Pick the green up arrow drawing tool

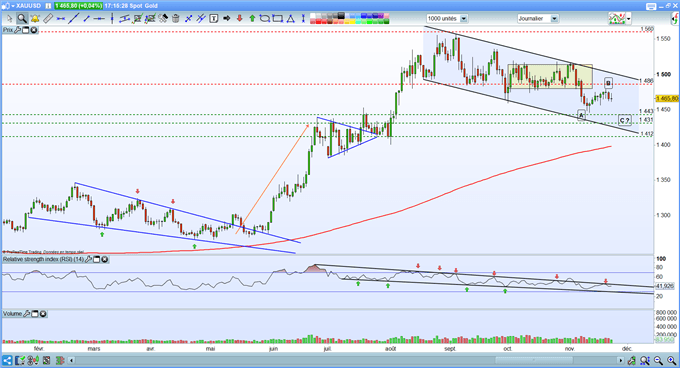[x=252, y=18]
